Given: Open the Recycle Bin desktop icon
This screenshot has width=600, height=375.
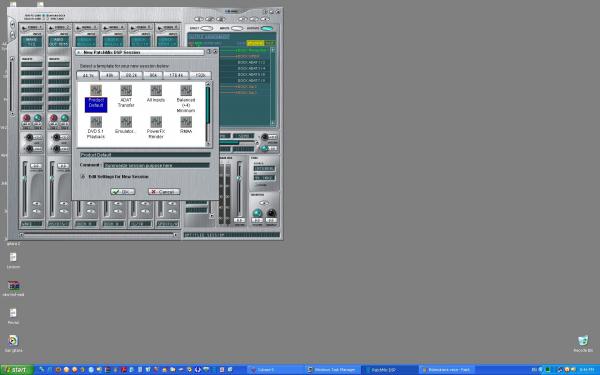Looking at the screenshot, I should (583, 343).
